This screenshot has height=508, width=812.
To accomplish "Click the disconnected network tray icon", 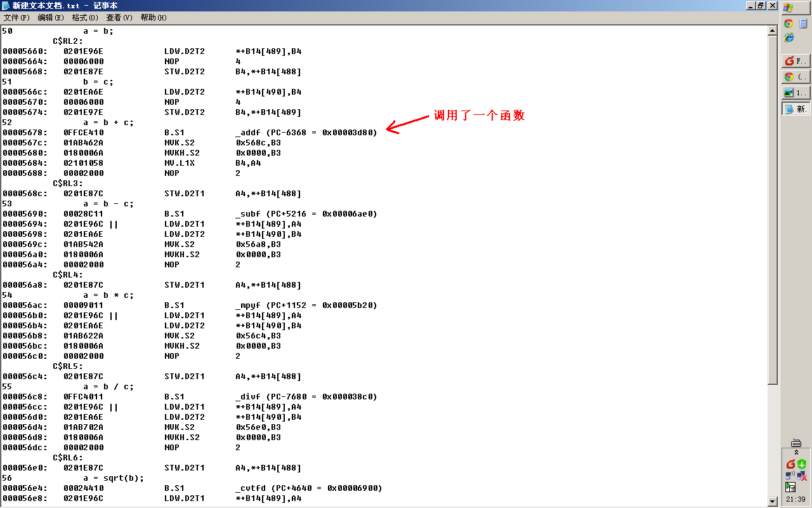I will tap(802, 475).
